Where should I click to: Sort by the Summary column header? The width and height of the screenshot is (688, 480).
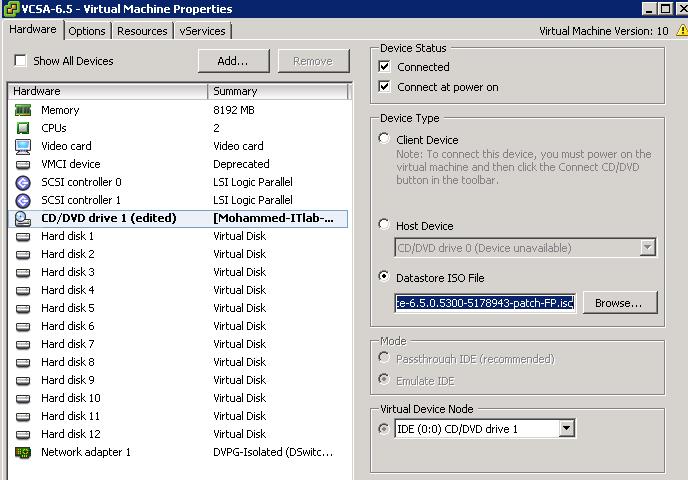coord(276,91)
